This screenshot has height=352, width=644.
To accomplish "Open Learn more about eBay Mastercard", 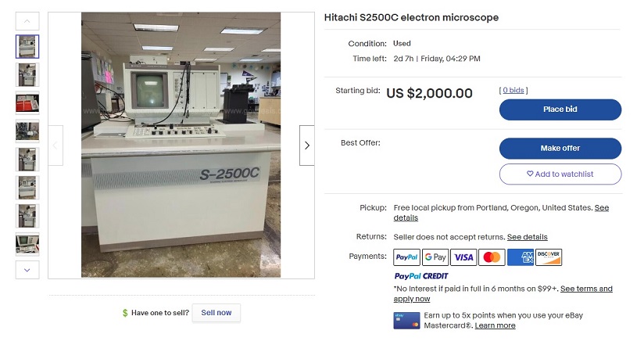I will point(495,325).
